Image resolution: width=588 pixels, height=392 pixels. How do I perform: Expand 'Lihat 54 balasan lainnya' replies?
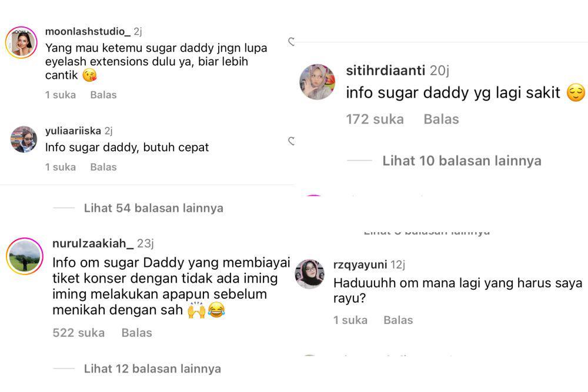coord(153,208)
